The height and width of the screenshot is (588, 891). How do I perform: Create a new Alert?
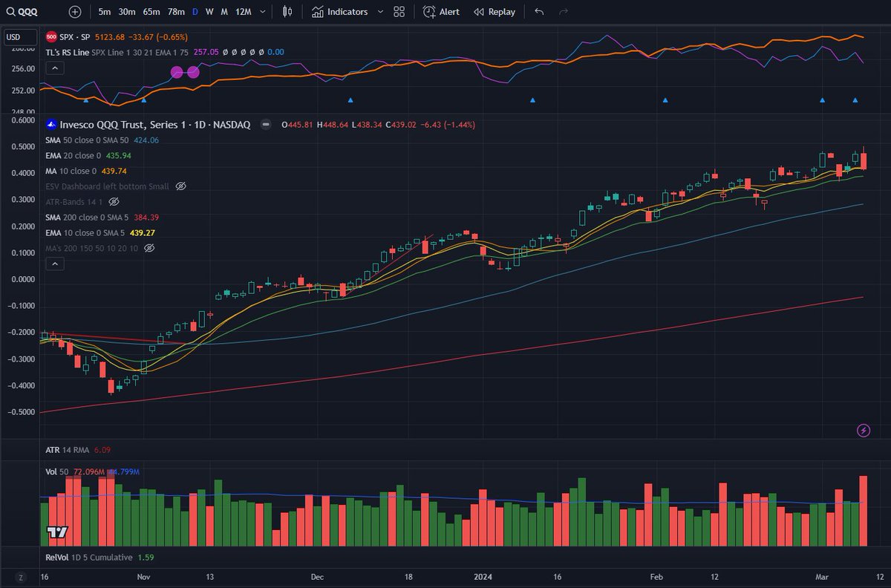tap(441, 12)
